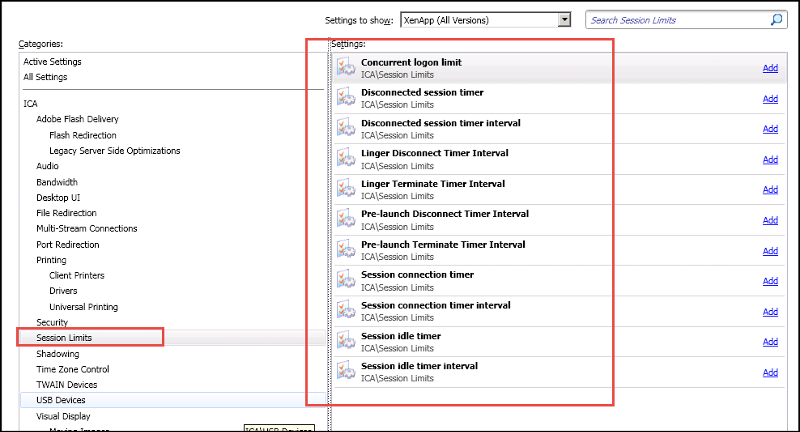Add the Disconnected session timer setting
The width and height of the screenshot is (800, 432).
[x=770, y=98]
